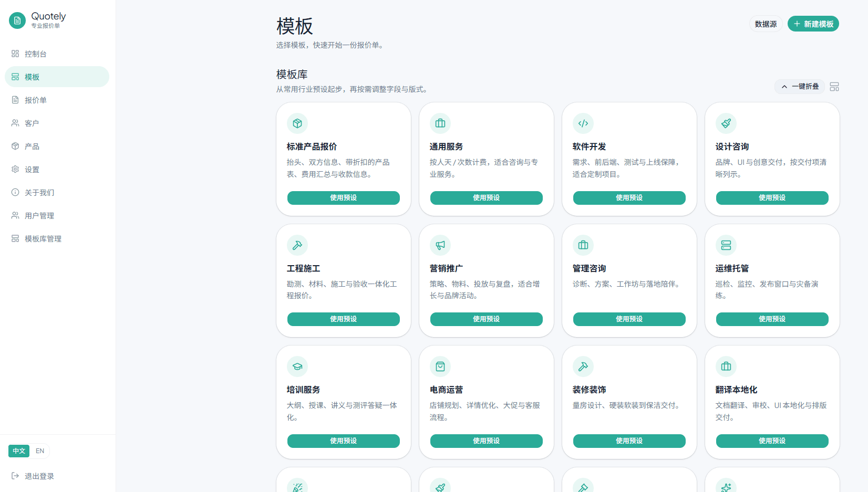Click the 工程施工 hammer icon
The height and width of the screenshot is (492, 868).
tap(297, 245)
